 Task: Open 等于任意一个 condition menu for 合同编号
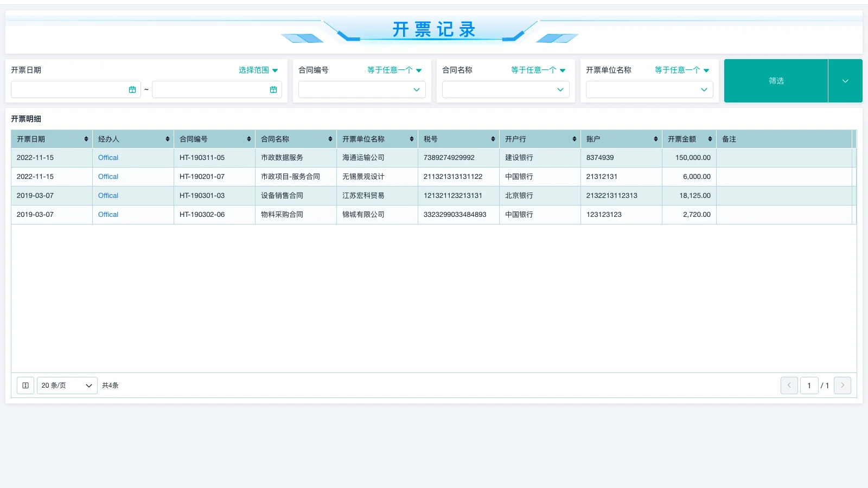tap(394, 70)
